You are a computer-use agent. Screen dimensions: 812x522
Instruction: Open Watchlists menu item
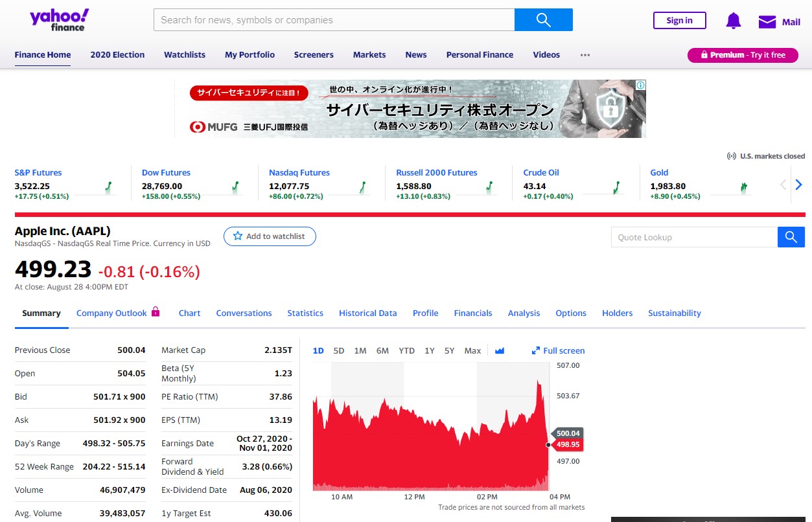[185, 55]
